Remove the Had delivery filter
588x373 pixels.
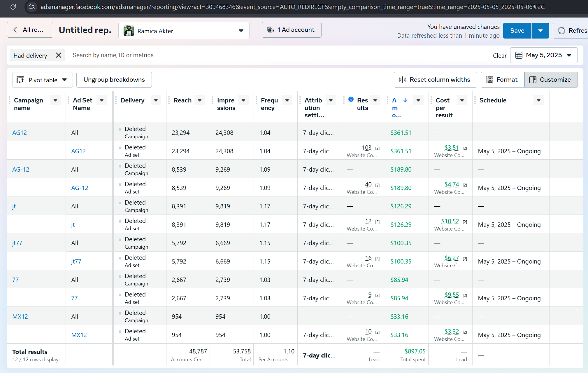click(x=59, y=55)
